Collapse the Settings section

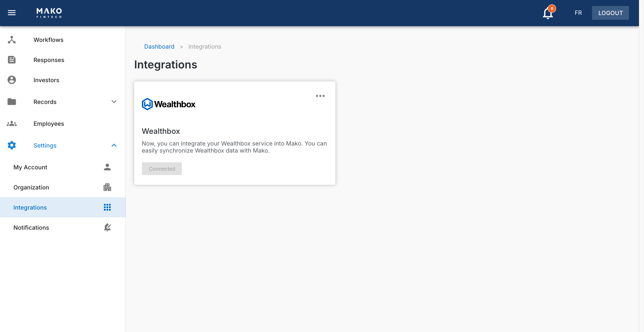click(x=114, y=145)
